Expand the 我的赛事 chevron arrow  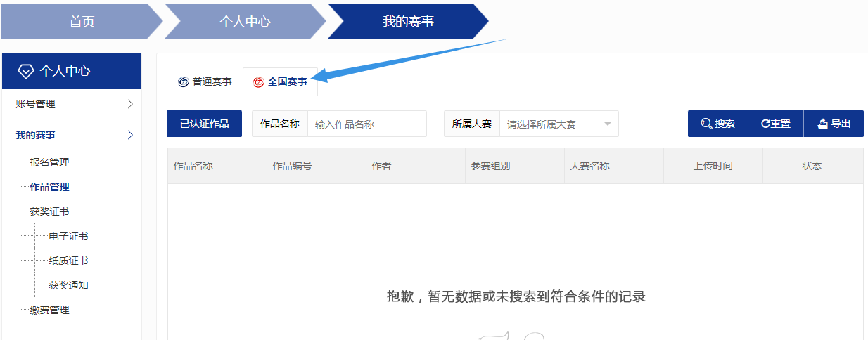[130, 135]
